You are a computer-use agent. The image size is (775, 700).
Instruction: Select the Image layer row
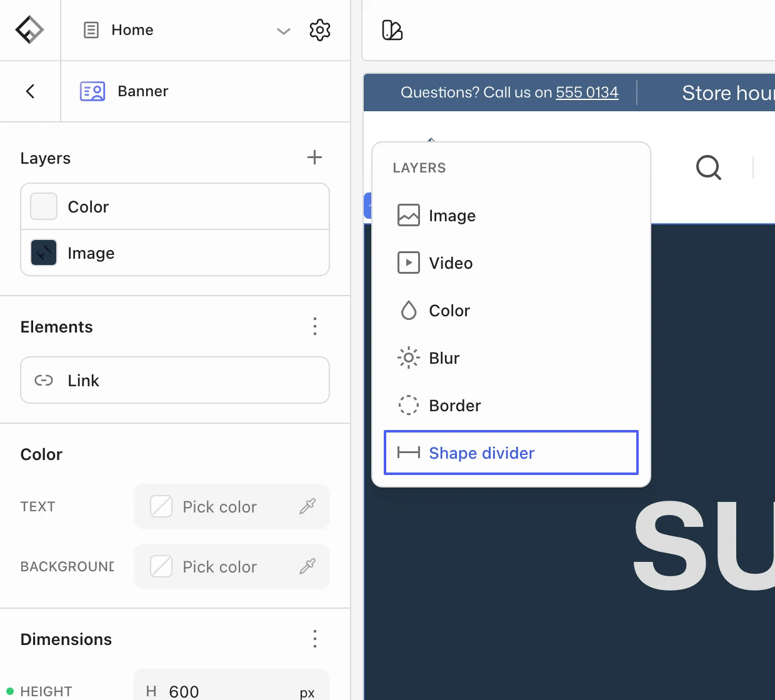[175, 253]
